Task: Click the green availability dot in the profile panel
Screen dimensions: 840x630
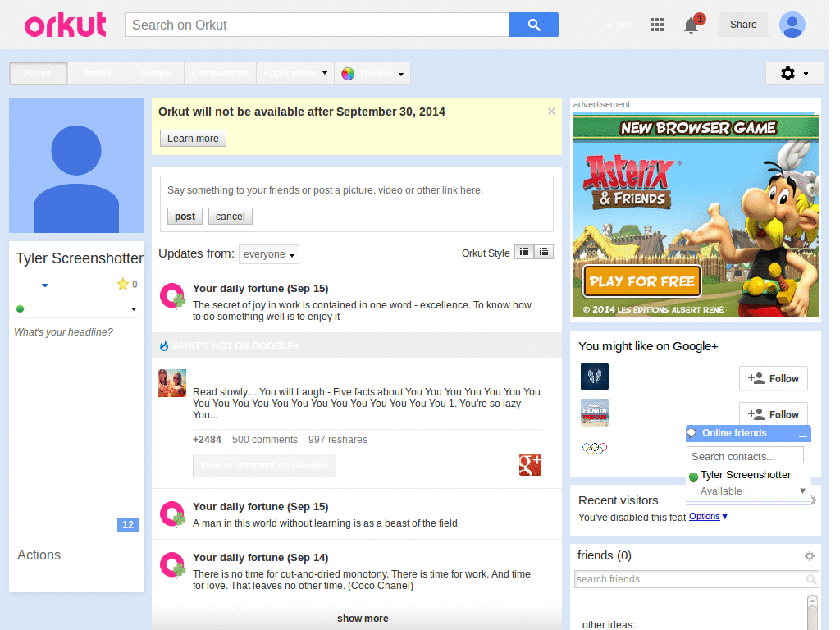Action: [21, 308]
